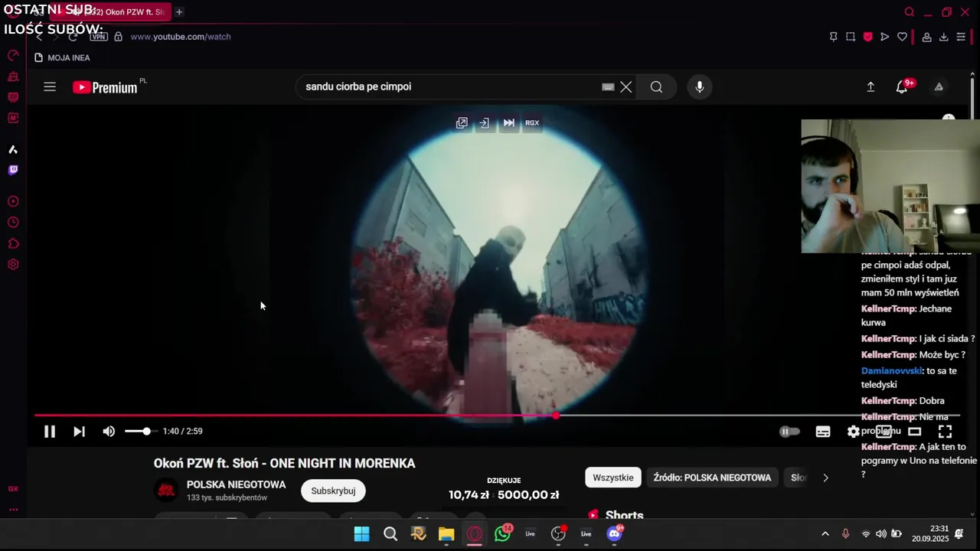
Task: Click the arrow-into-box icon above the player
Action: (485, 122)
